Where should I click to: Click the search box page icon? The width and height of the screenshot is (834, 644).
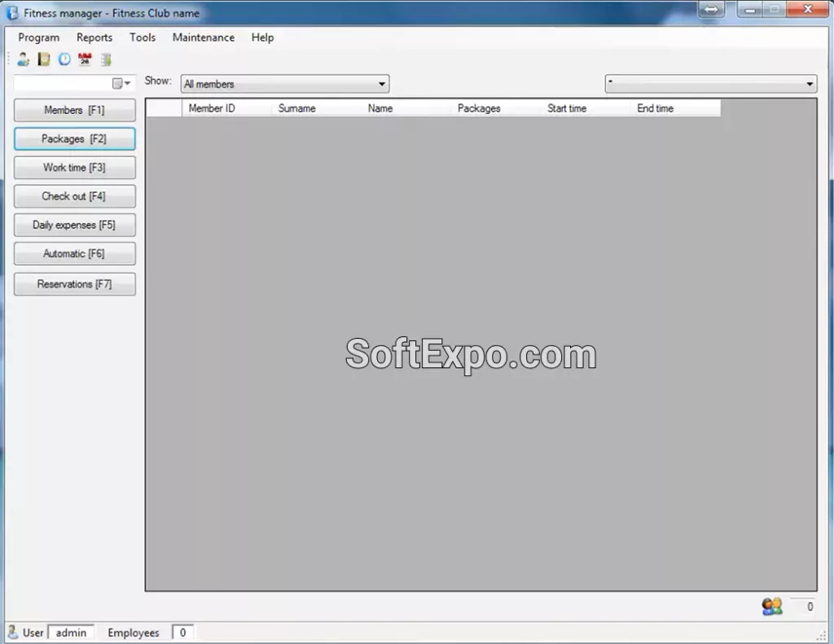(116, 82)
